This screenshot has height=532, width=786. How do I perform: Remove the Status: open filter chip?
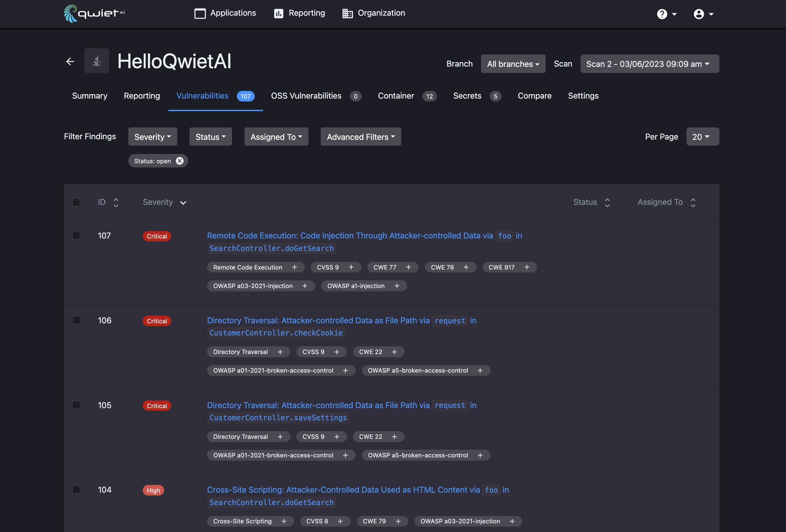tap(180, 161)
